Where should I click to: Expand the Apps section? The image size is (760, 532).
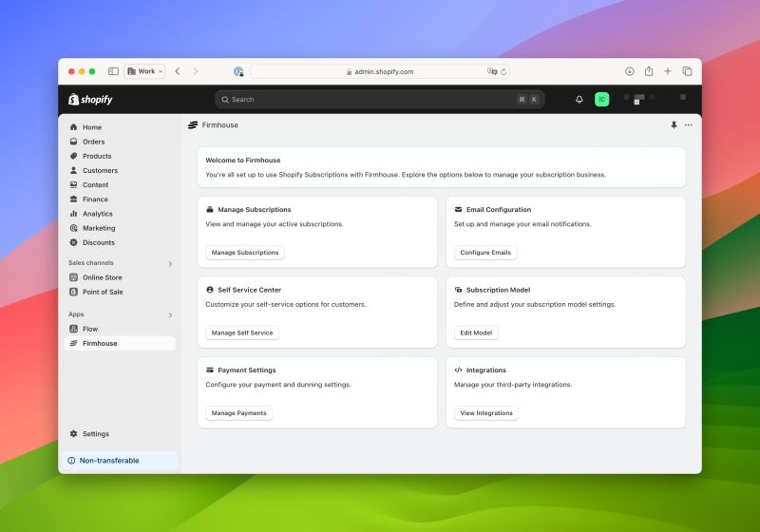(x=170, y=315)
